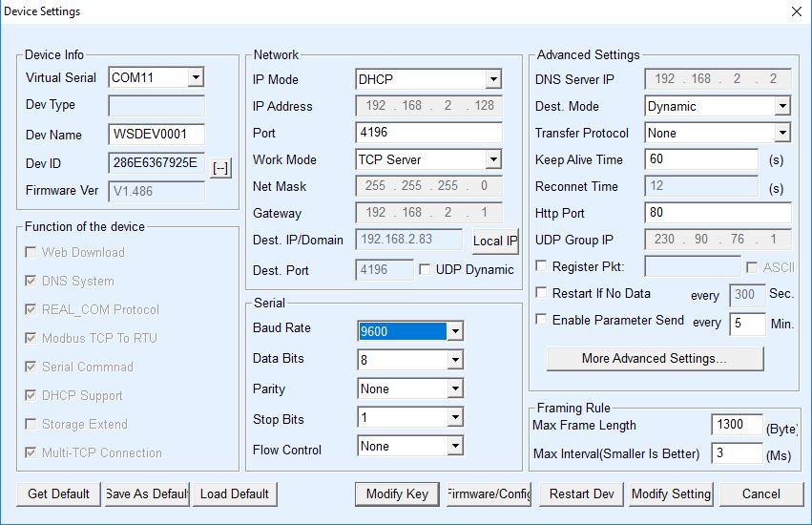This screenshot has width=812, height=525.
Task: Open the Work Mode dropdown
Action: 492,159
